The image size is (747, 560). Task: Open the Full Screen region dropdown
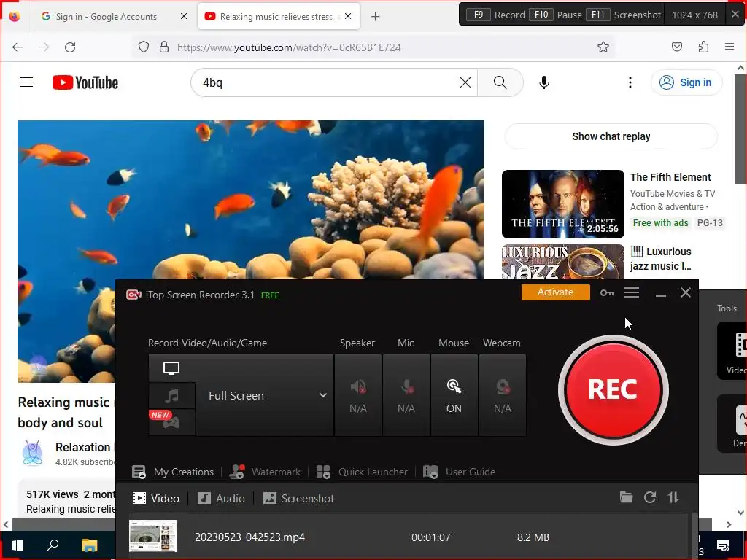coord(265,395)
